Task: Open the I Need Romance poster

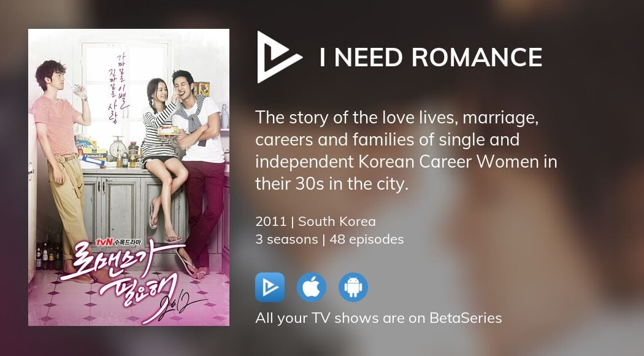Action: 129,177
